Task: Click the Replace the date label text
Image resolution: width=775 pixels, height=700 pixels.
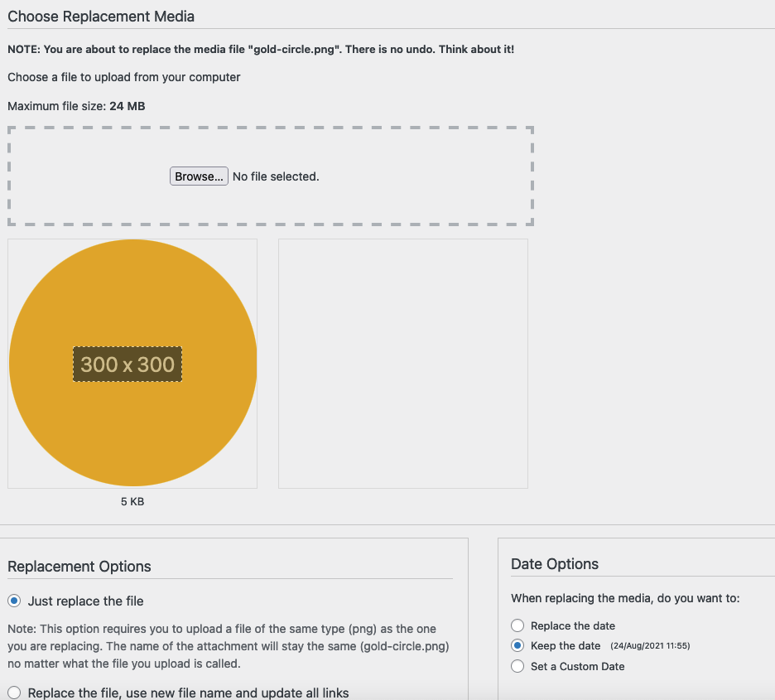Action: click(x=573, y=625)
